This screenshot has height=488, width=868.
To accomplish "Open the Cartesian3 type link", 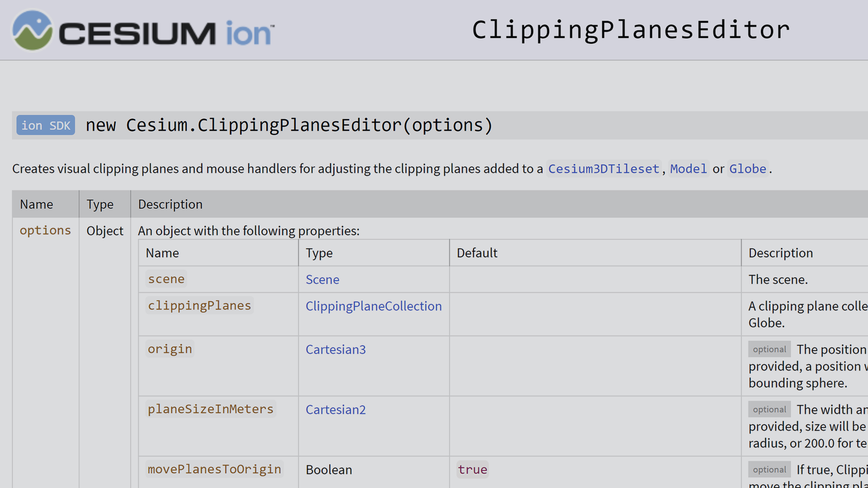I will [x=336, y=349].
